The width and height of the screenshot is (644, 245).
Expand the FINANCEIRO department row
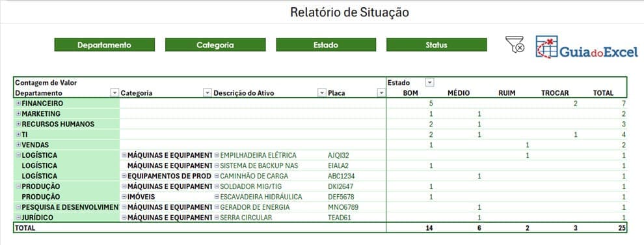(x=18, y=104)
